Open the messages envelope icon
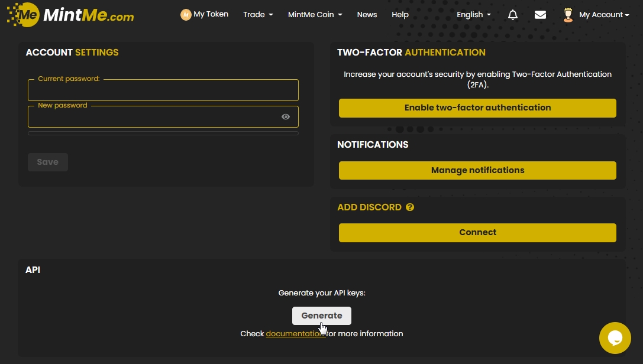 (x=540, y=15)
